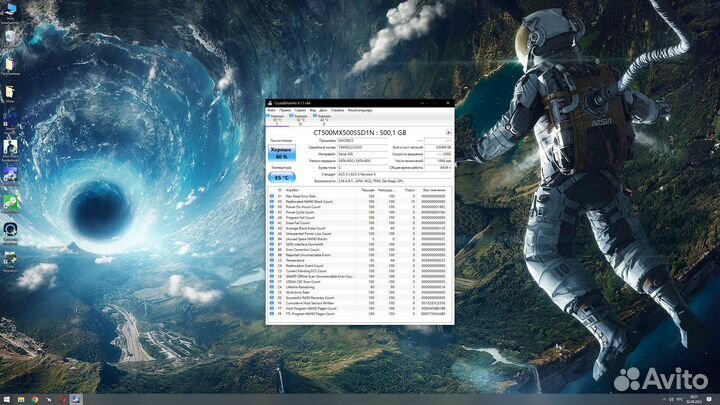Click the power-on count value
720x405 pixels.
pos(438,161)
